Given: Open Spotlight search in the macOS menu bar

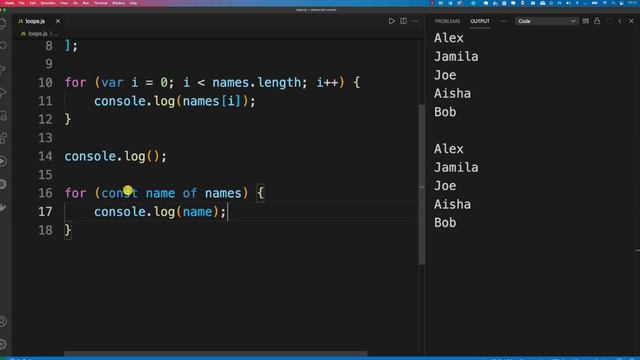Looking at the screenshot, I should pos(613,3).
